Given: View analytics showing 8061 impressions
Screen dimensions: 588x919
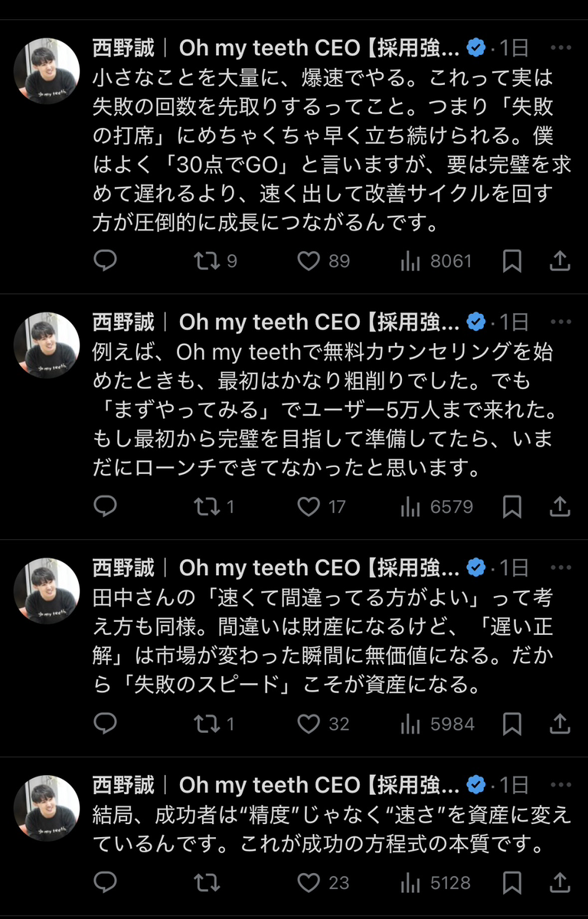Looking at the screenshot, I should point(411,261).
